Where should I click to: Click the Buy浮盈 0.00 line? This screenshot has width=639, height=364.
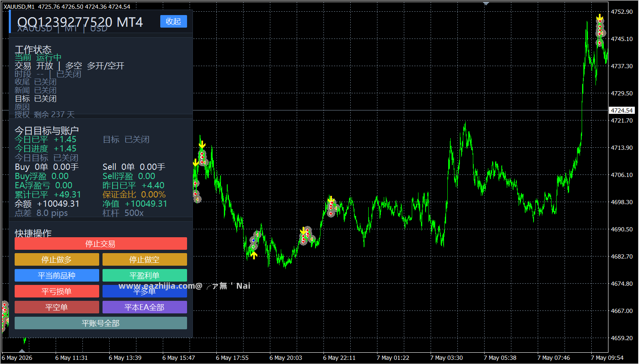coord(42,176)
